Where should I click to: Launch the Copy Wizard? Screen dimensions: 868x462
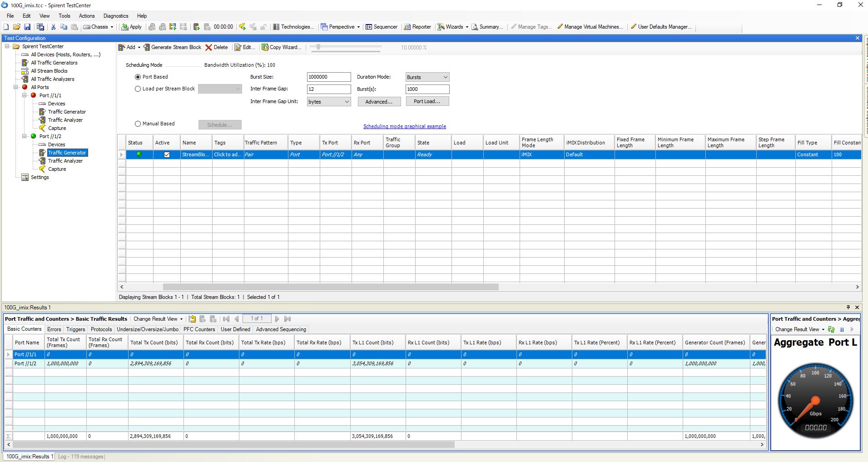coord(281,47)
